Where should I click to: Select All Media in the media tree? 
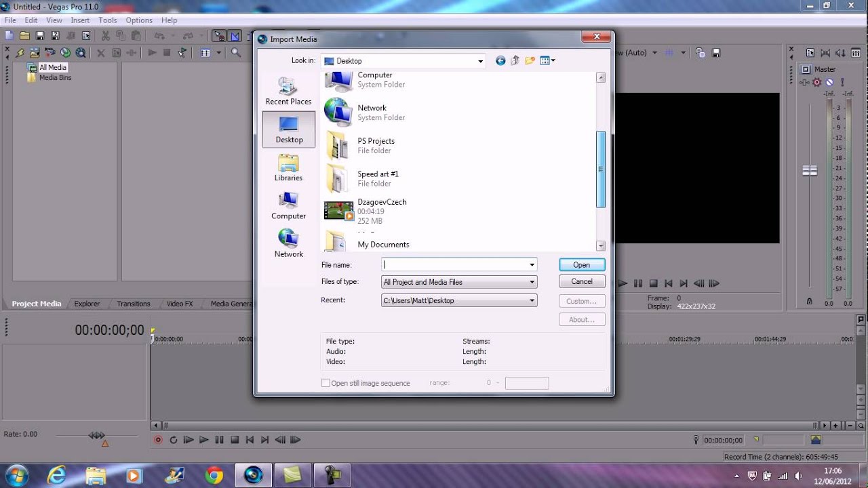tap(52, 67)
